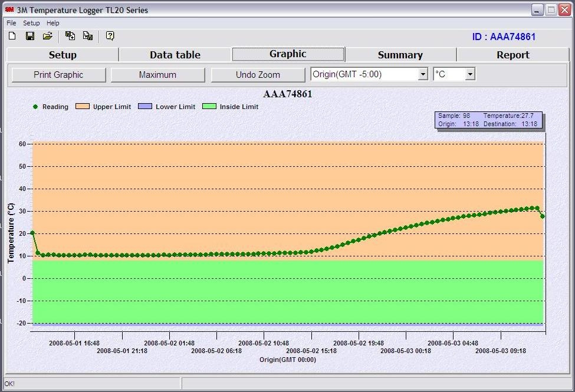Switch to the large Setup tab
Viewport: 575px width, 392px height.
point(63,55)
